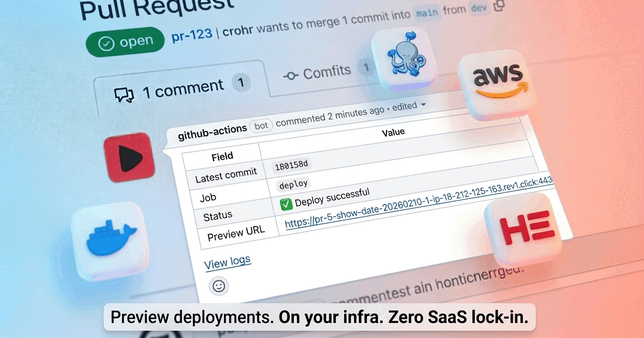Select the main branch label
The width and height of the screenshot is (644, 338).
click(427, 12)
